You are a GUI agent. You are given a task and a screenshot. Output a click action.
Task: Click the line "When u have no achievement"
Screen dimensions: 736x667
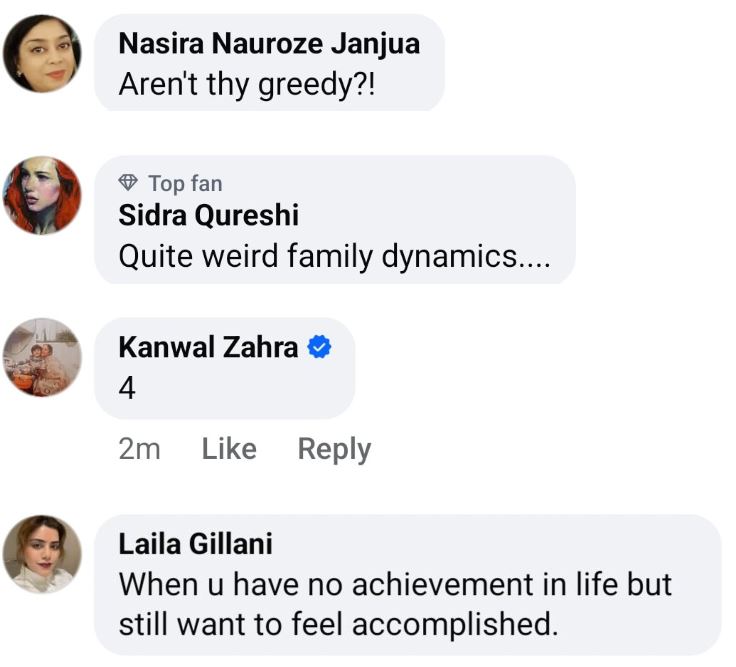(395, 584)
